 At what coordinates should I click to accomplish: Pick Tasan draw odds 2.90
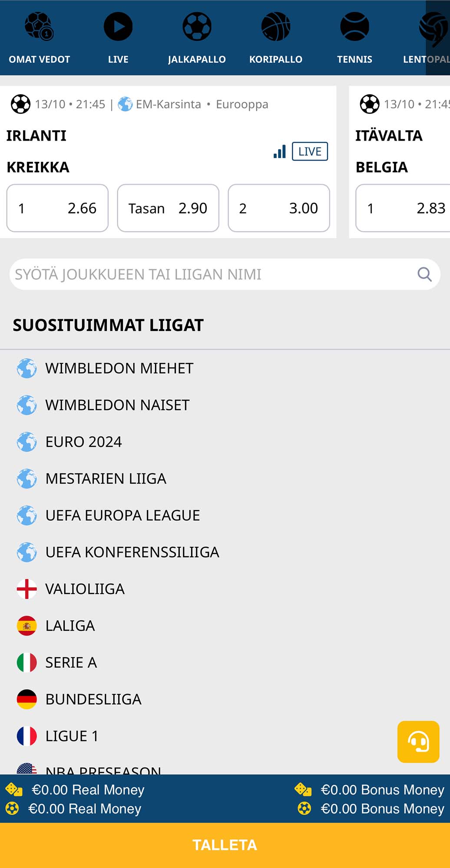click(168, 208)
